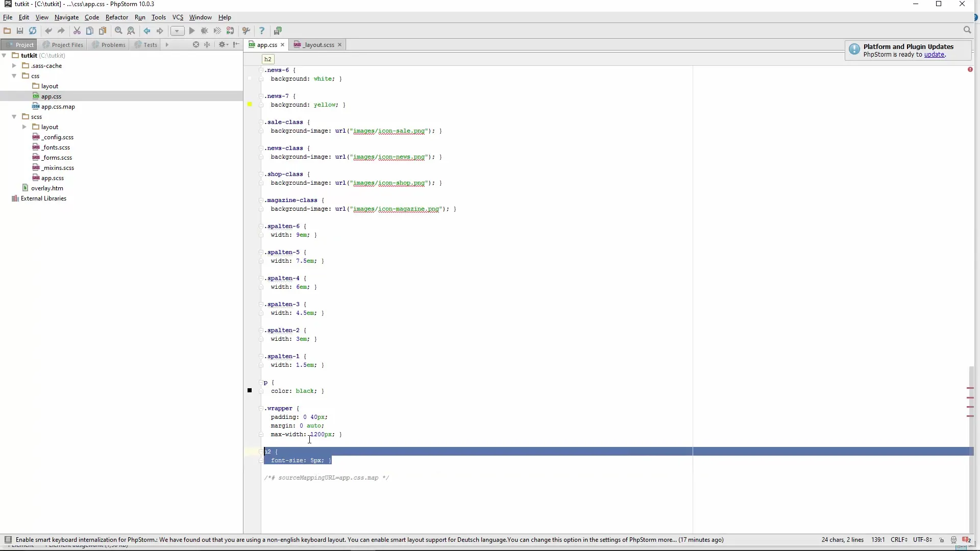Viewport: 980px width, 551px height.
Task: Change CRLF line separator in status bar
Action: 899,540
